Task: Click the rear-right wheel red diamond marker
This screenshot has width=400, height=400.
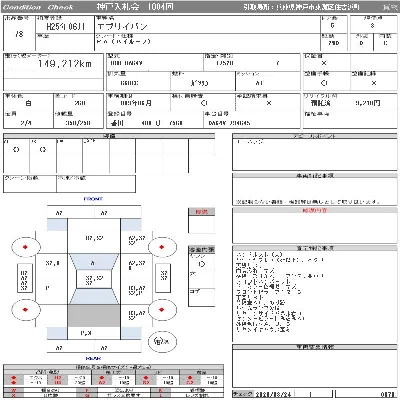Action: click(x=162, y=310)
